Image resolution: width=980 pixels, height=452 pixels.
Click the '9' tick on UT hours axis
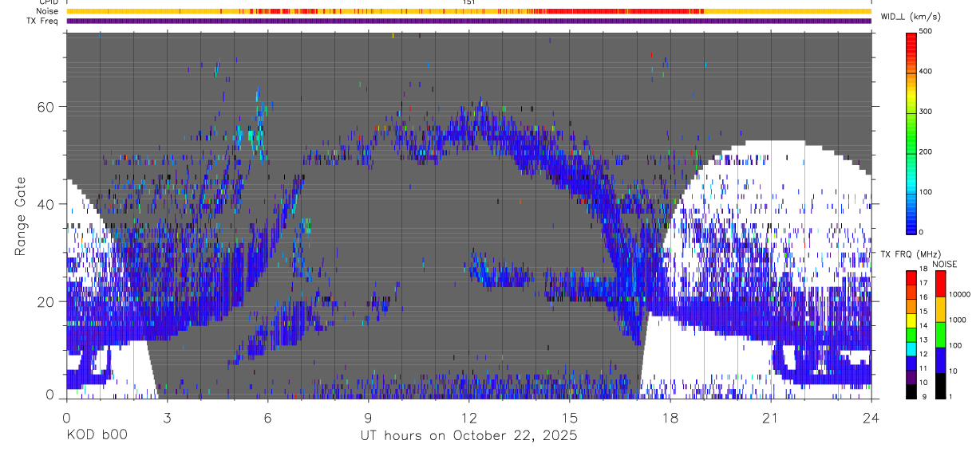[368, 419]
